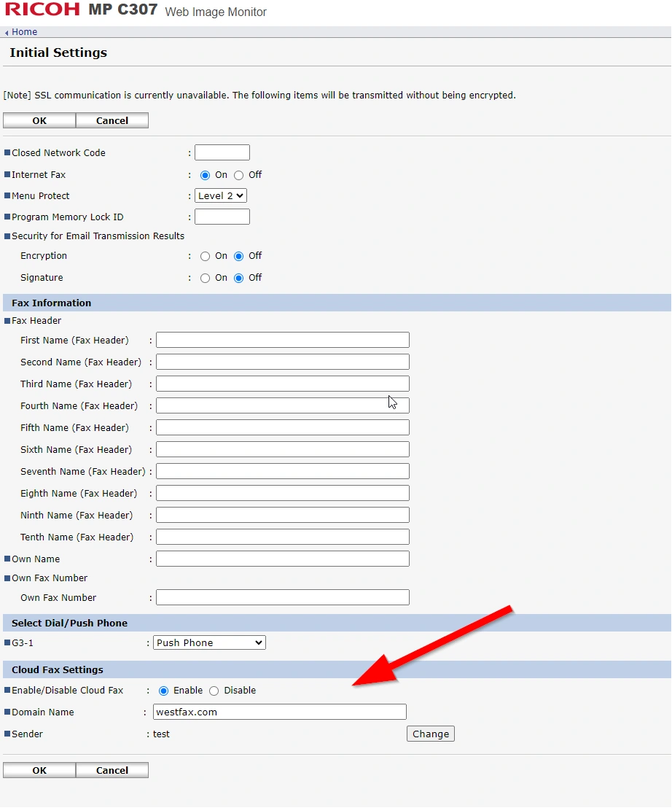672x808 pixels.
Task: Select Signature Off radio button
Action: tap(239, 278)
